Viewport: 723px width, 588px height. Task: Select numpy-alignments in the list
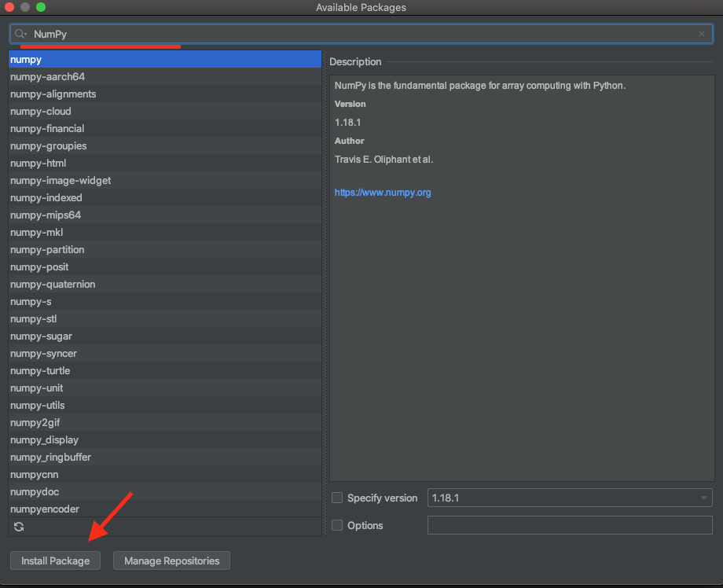165,94
